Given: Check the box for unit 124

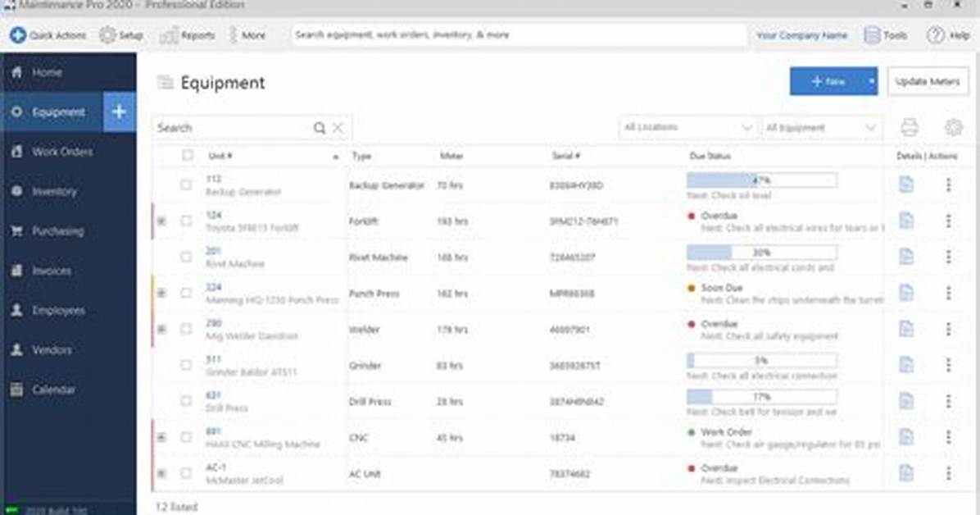Looking at the screenshot, I should click(x=186, y=221).
